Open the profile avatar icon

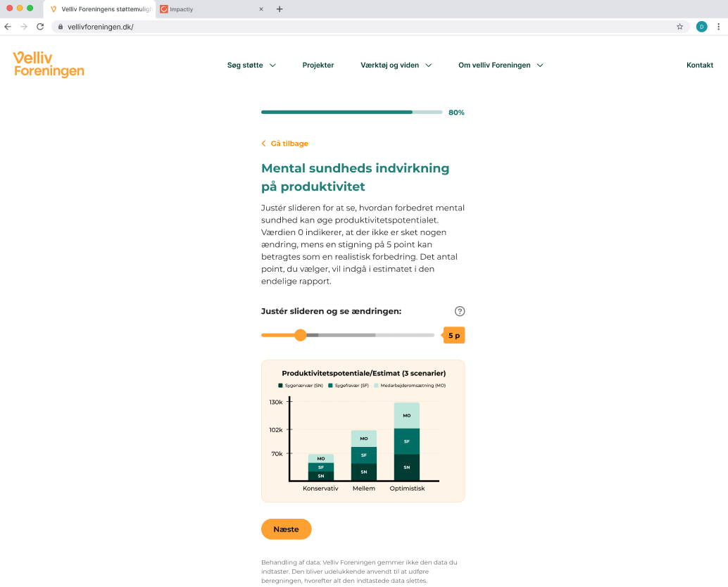click(x=701, y=27)
